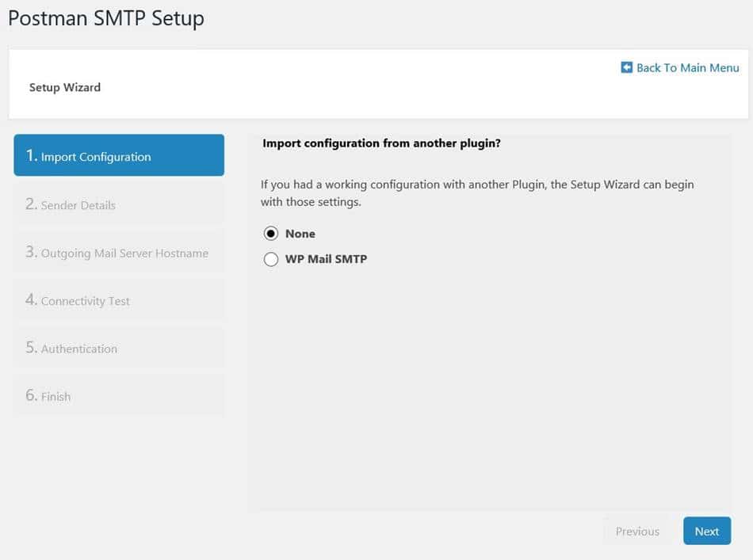753x560 pixels.
Task: Click the WP Mail SMTP label text
Action: (326, 259)
